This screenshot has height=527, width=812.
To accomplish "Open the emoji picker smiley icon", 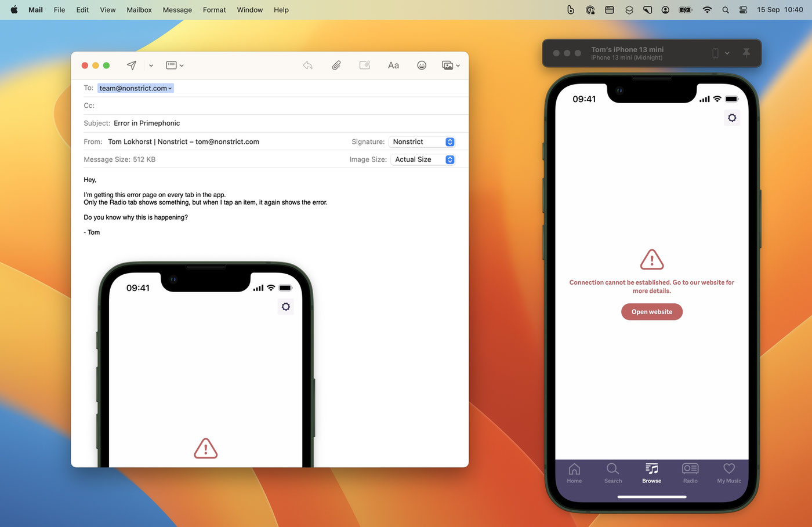I will [422, 66].
